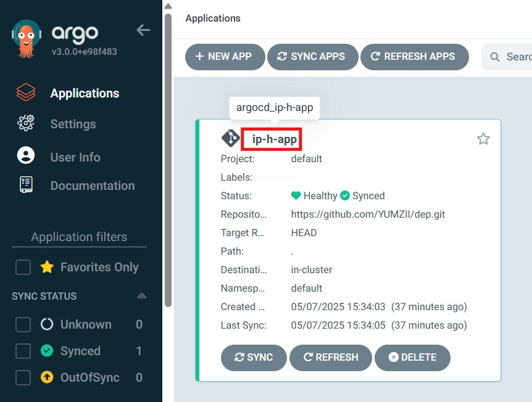Click the SYNC APPS button
The width and height of the screenshot is (532, 402).
coord(312,57)
